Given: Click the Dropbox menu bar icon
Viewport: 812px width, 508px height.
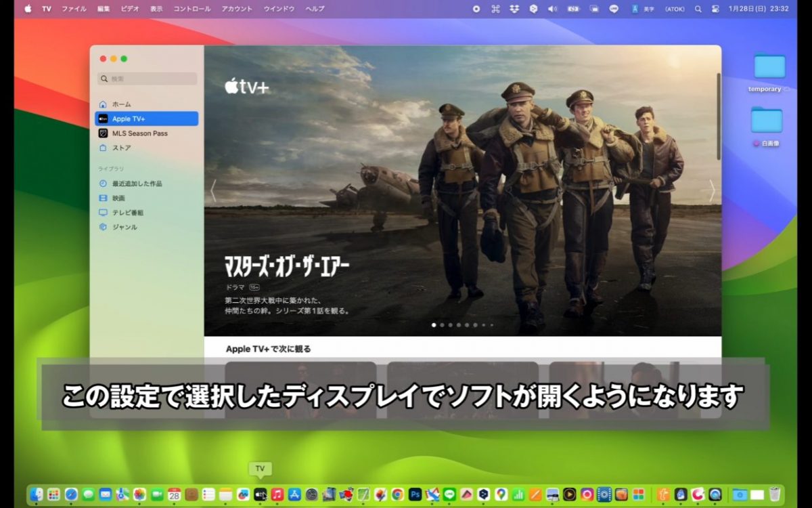Looking at the screenshot, I should click(x=514, y=9).
